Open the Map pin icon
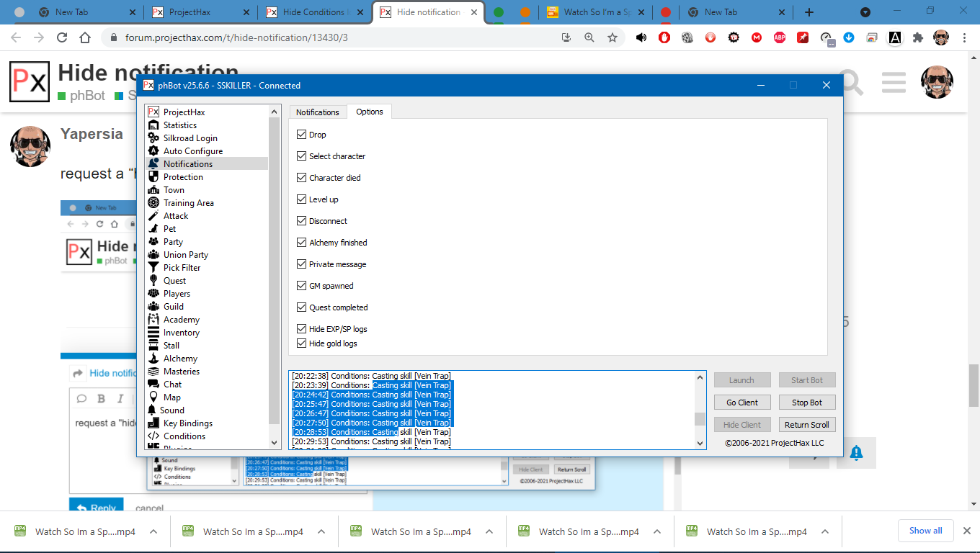Screen dimensions: 980x553 [153, 397]
